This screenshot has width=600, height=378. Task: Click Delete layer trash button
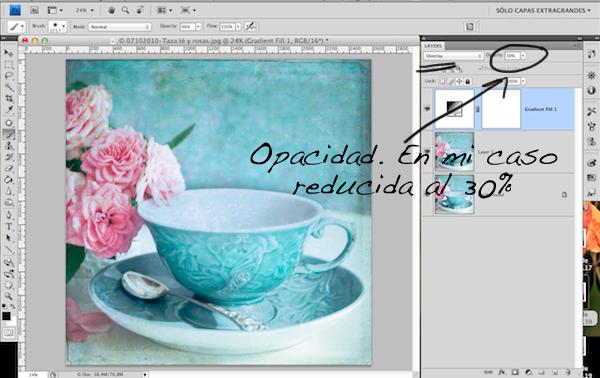pos(568,372)
